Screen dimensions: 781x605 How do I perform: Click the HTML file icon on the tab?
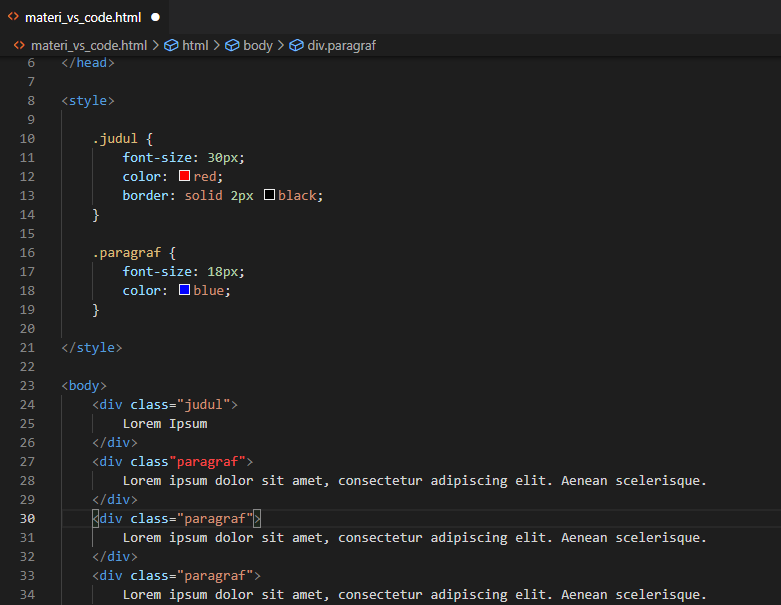13,17
